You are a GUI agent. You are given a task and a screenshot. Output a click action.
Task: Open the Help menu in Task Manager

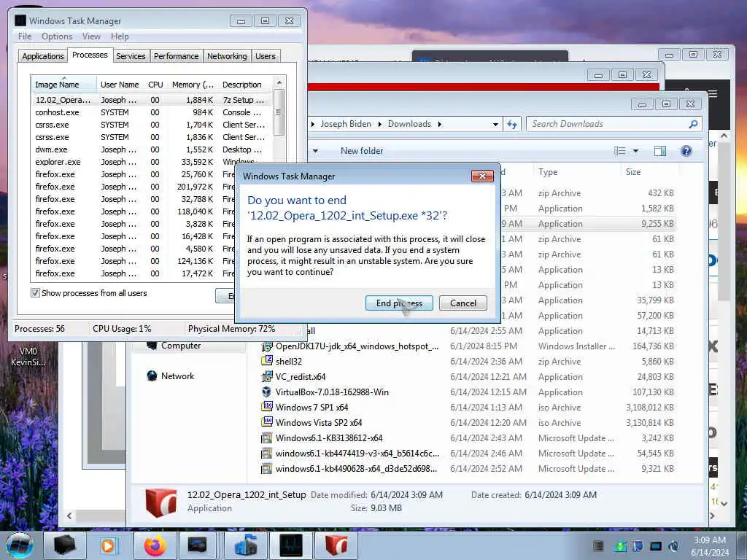click(x=120, y=36)
